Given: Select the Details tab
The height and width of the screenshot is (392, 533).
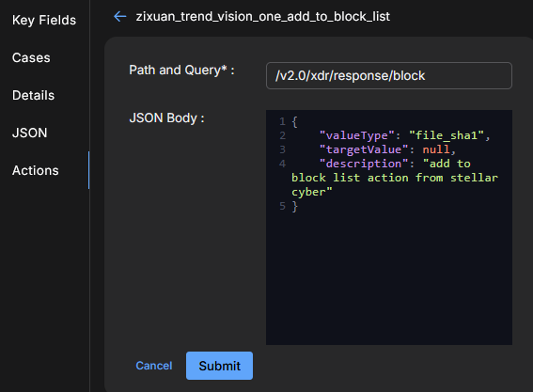Looking at the screenshot, I should click(33, 95).
